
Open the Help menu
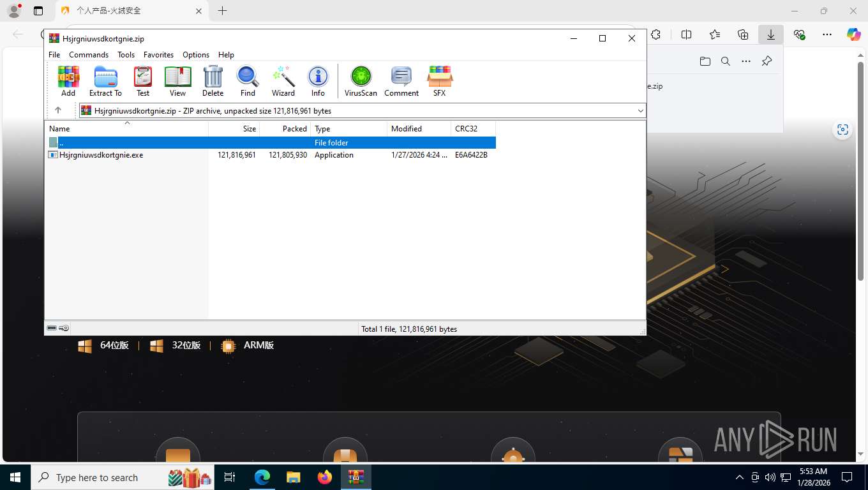[x=226, y=55]
